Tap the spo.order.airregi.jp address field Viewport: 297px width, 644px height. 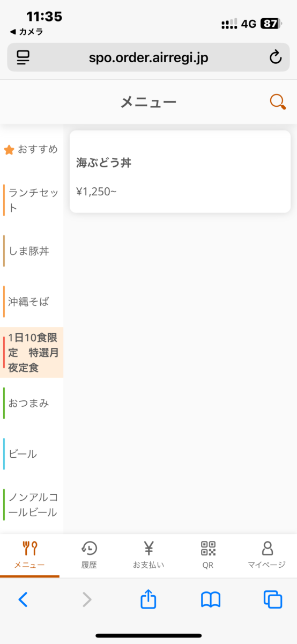pyautogui.click(x=148, y=57)
